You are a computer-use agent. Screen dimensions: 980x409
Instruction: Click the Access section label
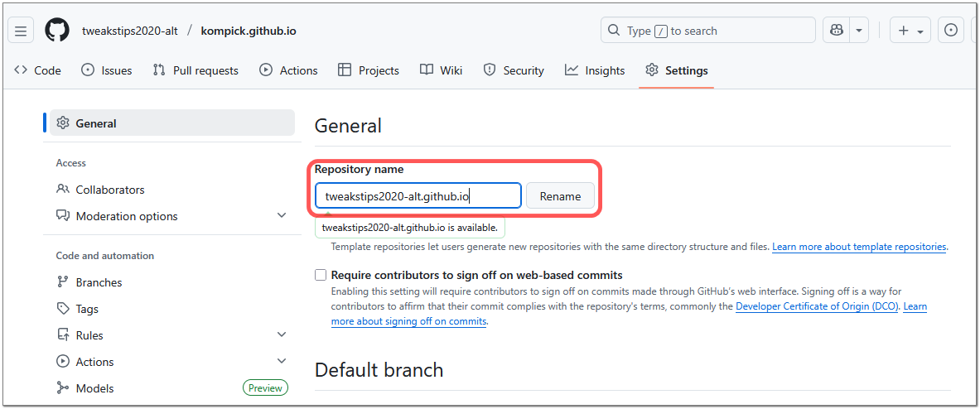pyautogui.click(x=71, y=163)
